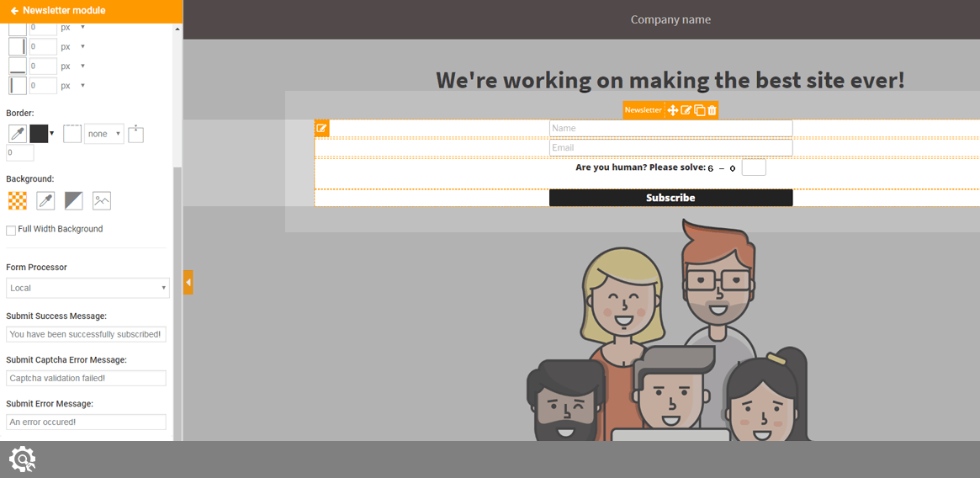980x478 pixels.
Task: Select the image background option
Action: [102, 200]
